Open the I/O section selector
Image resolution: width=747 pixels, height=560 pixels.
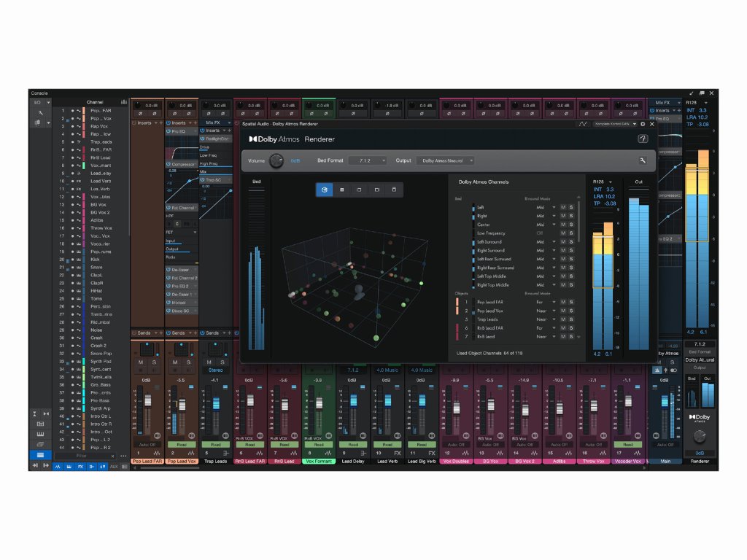(39, 102)
